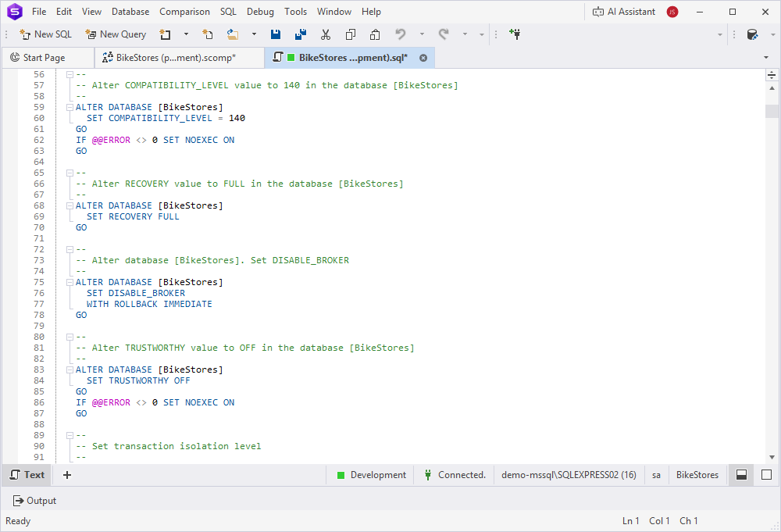Cut selected text using the scissors icon
This screenshot has width=781, height=532.
pyautogui.click(x=325, y=34)
